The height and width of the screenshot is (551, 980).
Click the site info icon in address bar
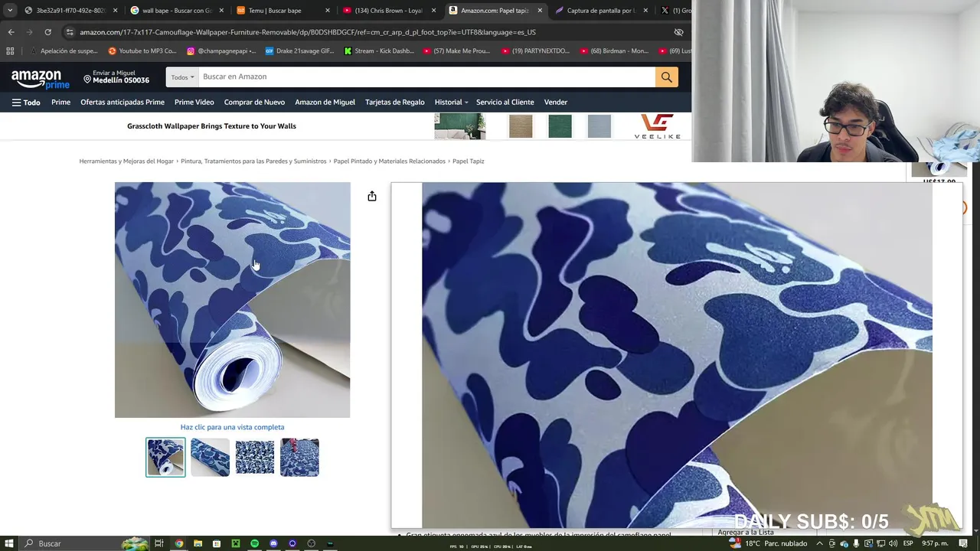click(70, 32)
